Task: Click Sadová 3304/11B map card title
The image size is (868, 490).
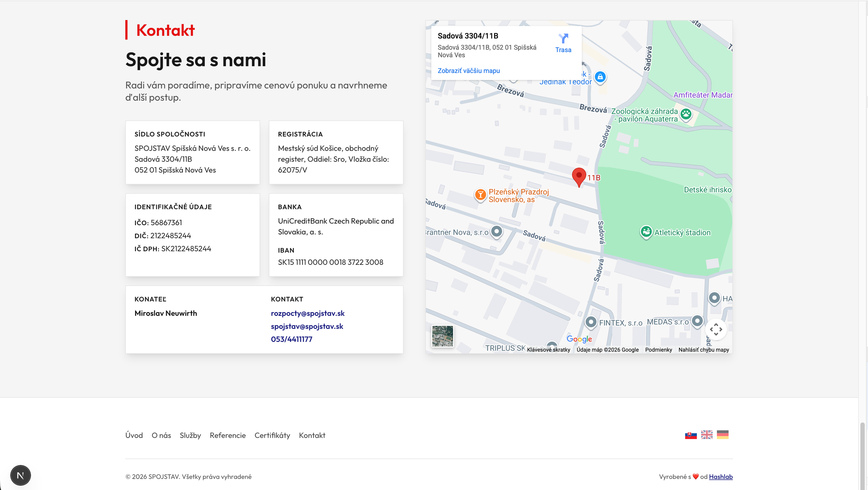Action: point(468,36)
